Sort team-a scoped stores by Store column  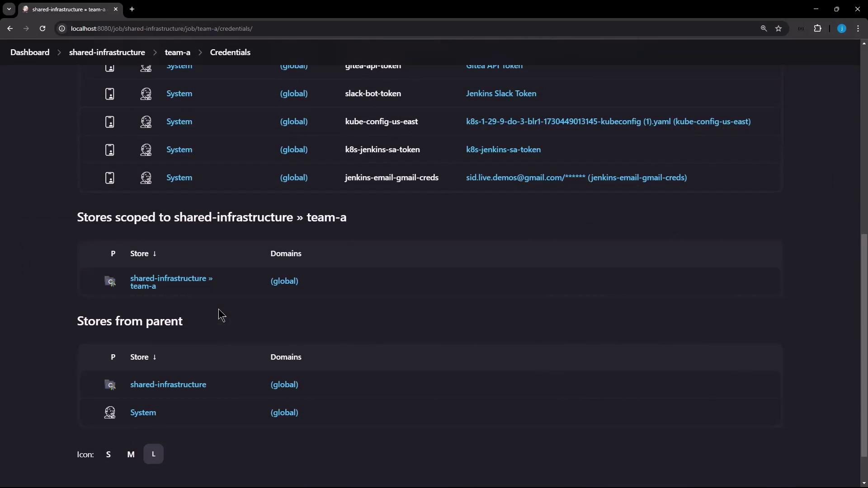point(143,253)
